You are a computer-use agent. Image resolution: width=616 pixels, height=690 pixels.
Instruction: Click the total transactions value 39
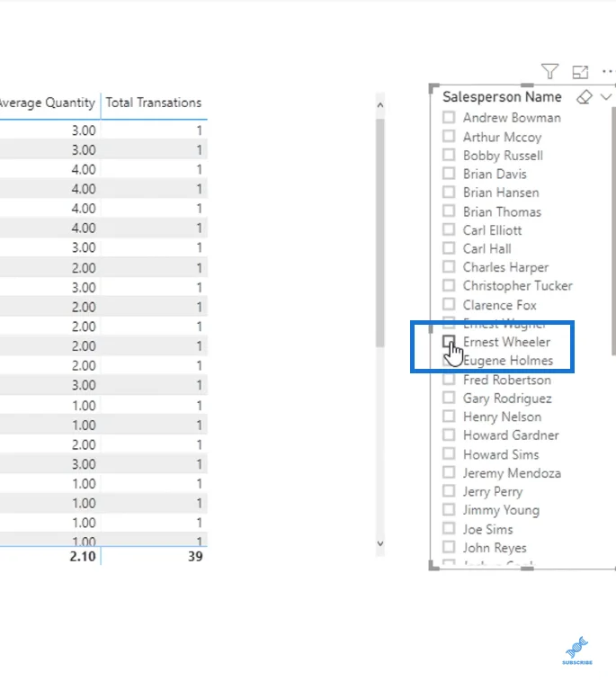click(x=195, y=556)
